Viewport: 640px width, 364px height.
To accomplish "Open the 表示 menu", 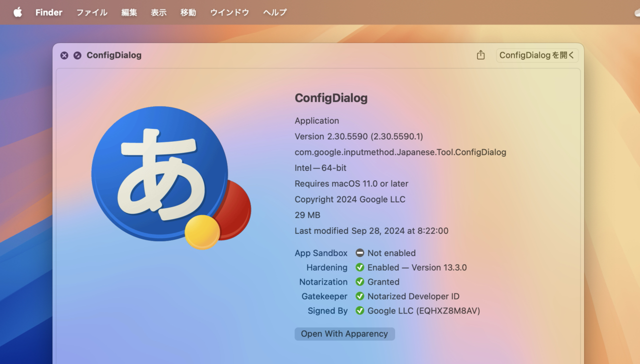I will coord(158,12).
